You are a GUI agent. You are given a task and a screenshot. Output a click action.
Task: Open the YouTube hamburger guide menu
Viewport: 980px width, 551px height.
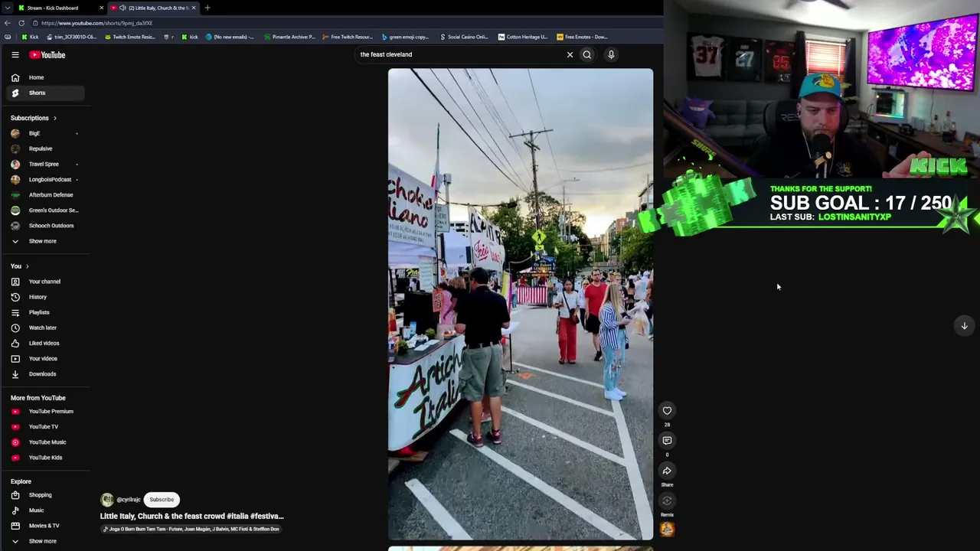point(15,54)
